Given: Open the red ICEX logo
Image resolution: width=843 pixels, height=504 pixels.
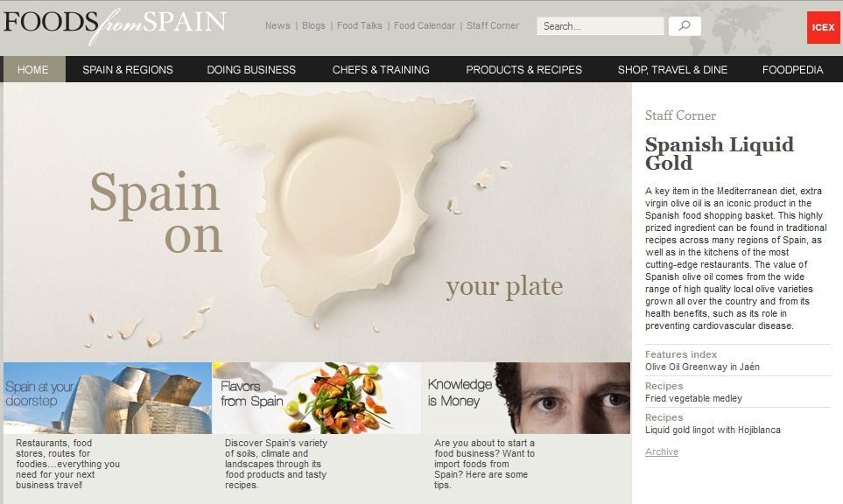Looking at the screenshot, I should (823, 27).
